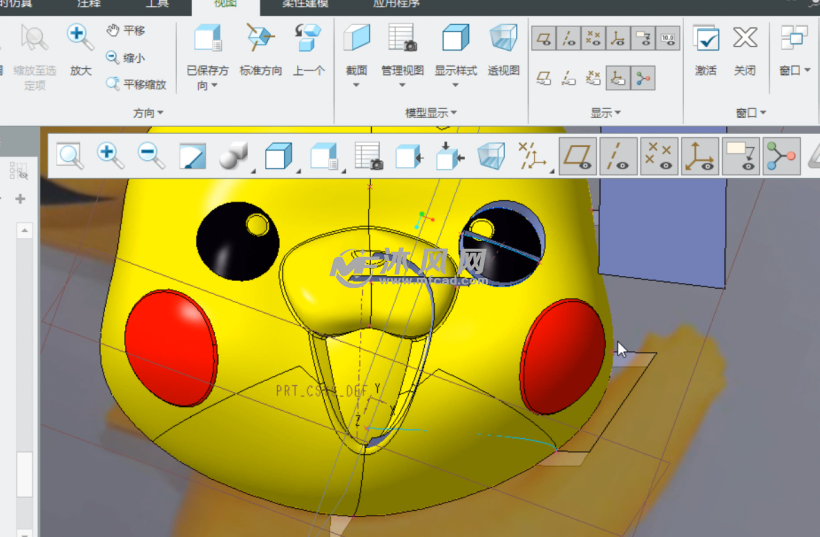Open display style cube on graphics toolbar
The image size is (820, 537).
279,156
